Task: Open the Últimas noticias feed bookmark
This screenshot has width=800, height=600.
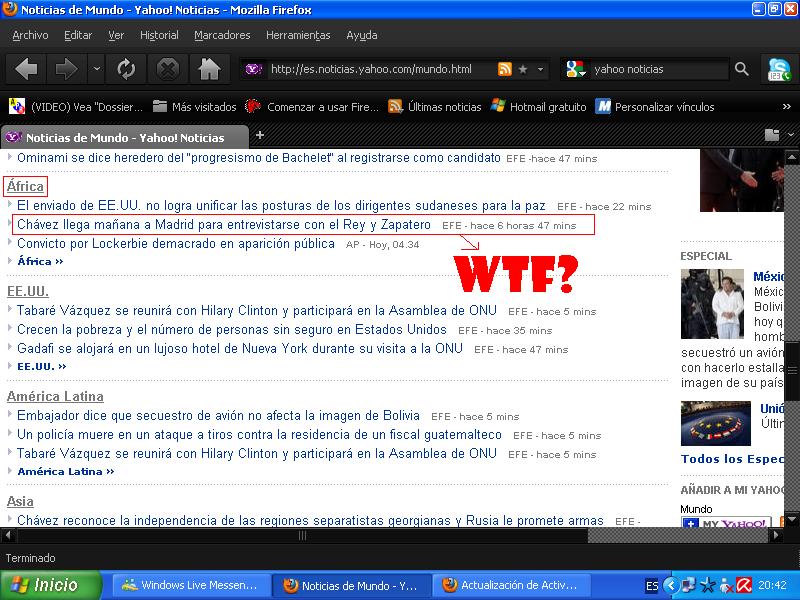Action: tap(435, 107)
